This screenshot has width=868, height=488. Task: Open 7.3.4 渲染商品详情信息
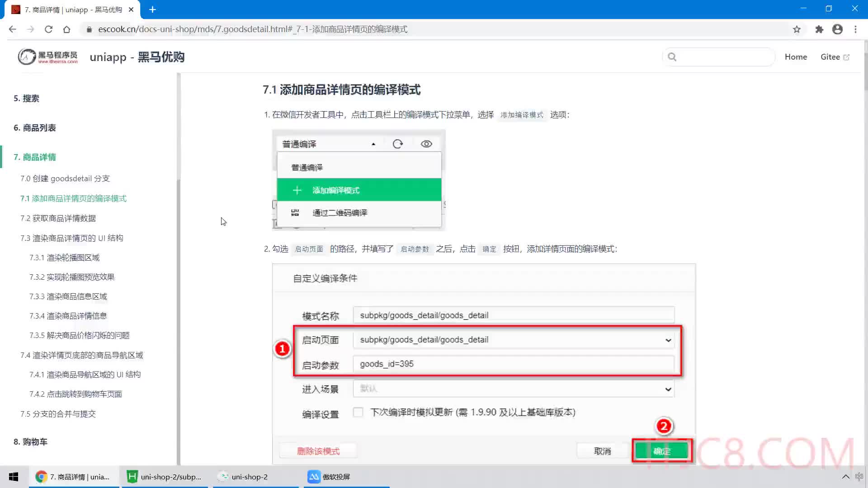pos(68,316)
